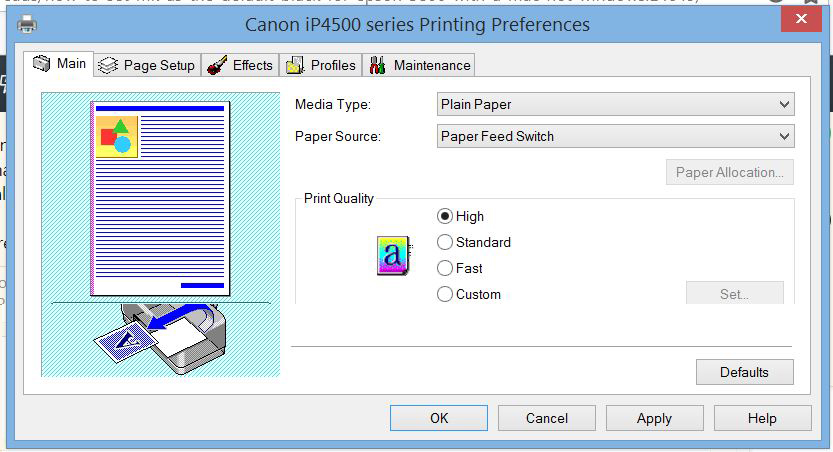Click the Effects tab paintbrush icon
Screen dimensions: 833x452
pos(216,66)
